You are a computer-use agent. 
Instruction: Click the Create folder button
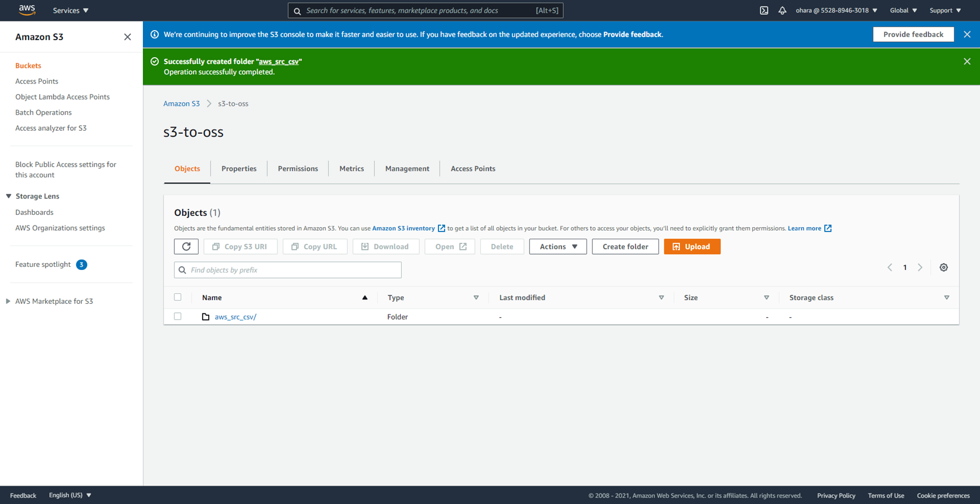(625, 246)
